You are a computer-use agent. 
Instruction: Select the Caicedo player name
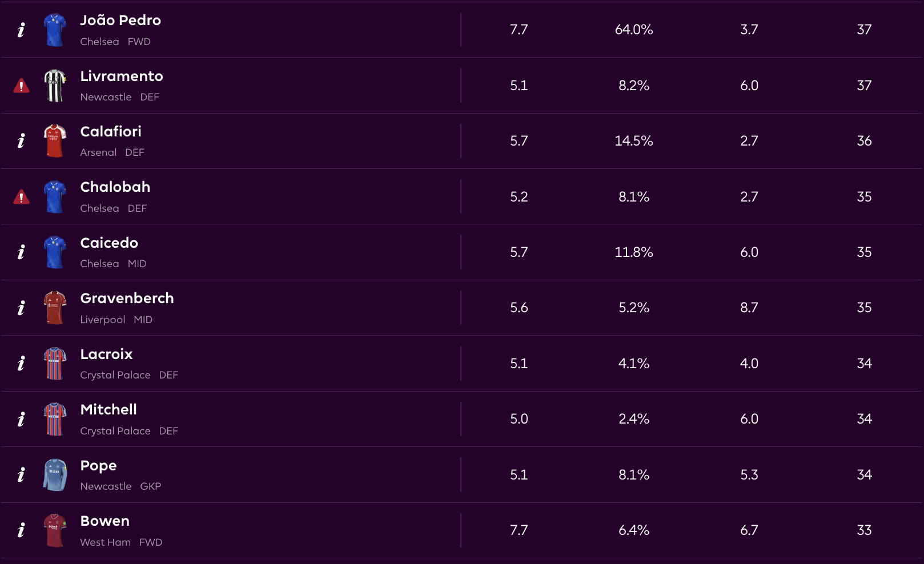[109, 243]
